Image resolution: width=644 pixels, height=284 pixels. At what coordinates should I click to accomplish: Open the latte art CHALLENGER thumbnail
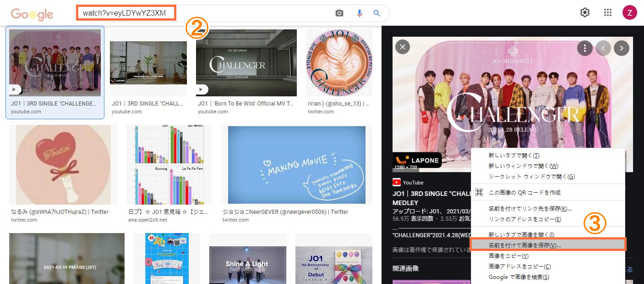pyautogui.click(x=339, y=63)
